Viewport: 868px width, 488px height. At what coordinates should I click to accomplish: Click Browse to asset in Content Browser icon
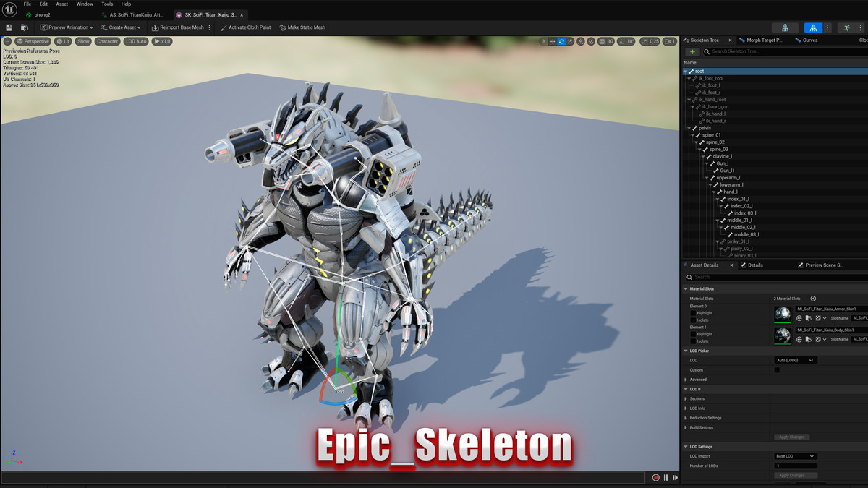(x=25, y=27)
